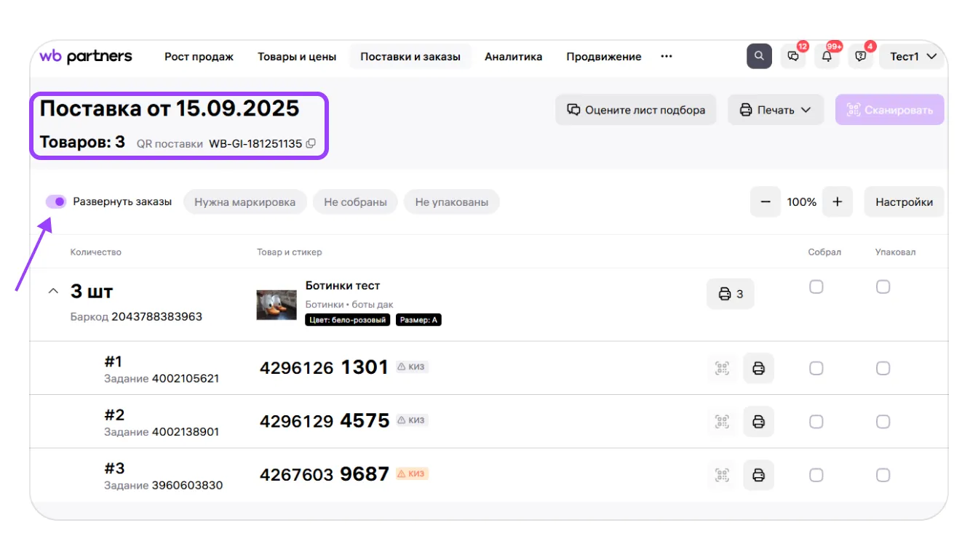The width and height of the screenshot is (978, 560).
Task: Scan QR code for order #2
Action: [x=722, y=422]
